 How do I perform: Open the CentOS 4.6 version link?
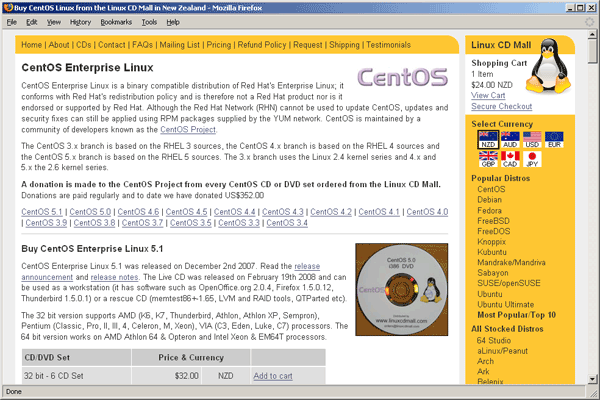click(138, 212)
